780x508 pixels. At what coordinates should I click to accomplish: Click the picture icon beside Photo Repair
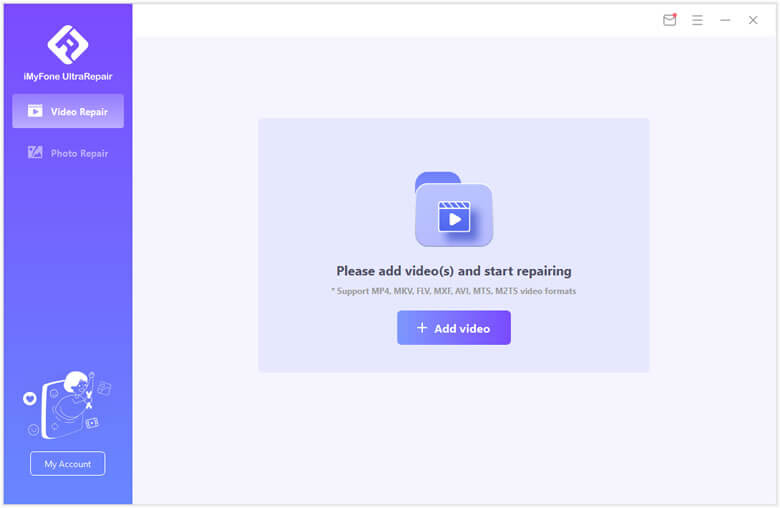(x=35, y=153)
